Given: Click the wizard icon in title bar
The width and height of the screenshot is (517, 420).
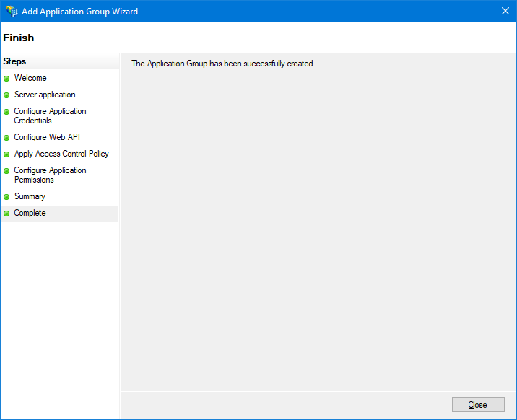Looking at the screenshot, I should [12, 12].
